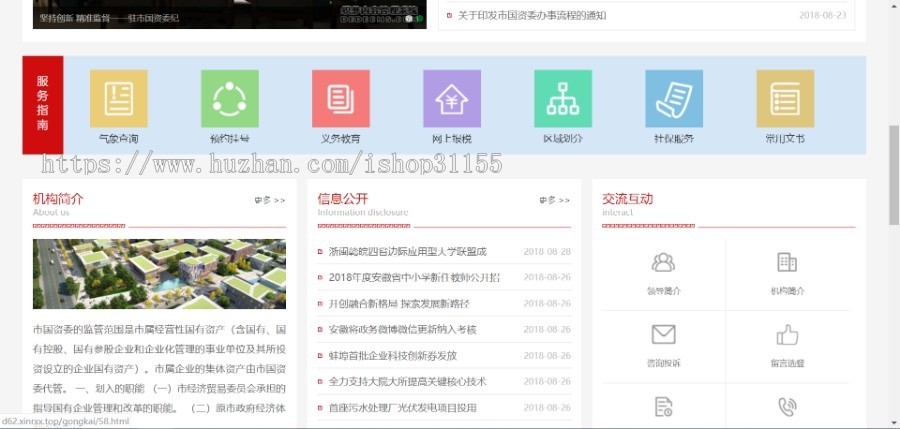Image resolution: width=900 pixels, height=429 pixels.
Task: Click date 2018-08-23 beside the notice
Action: (x=823, y=16)
